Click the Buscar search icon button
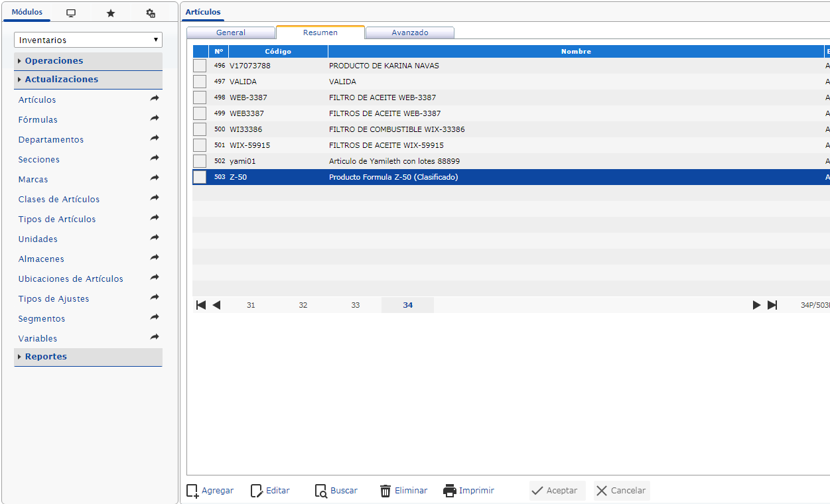The height and width of the screenshot is (504, 830). tap(336, 491)
